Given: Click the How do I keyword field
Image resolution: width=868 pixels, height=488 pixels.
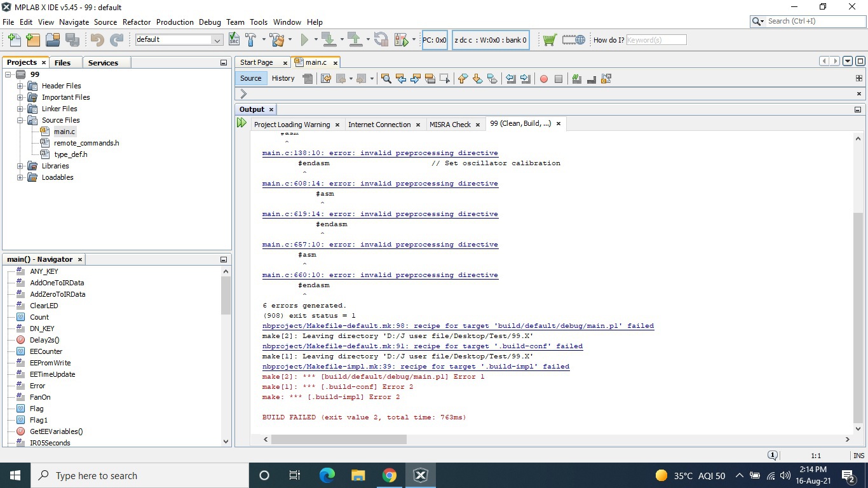Looking at the screenshot, I should 656,40.
